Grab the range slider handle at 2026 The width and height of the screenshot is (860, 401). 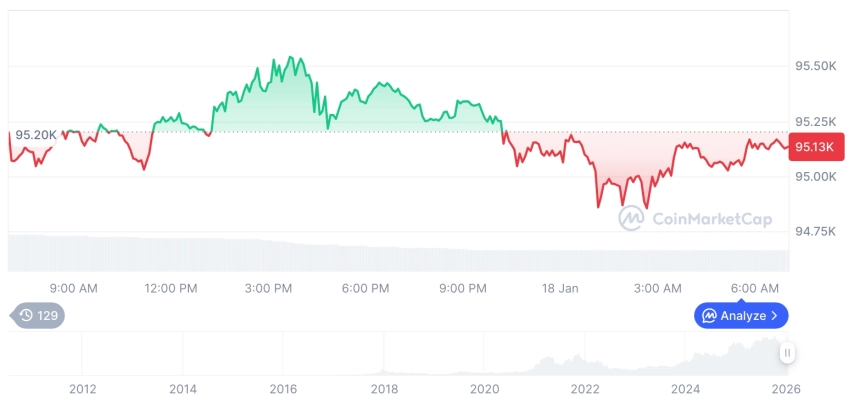pos(788,353)
